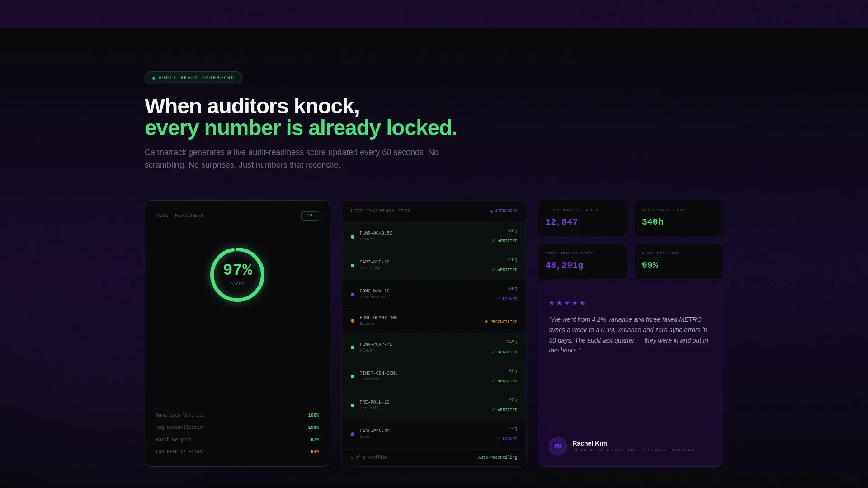868x488 pixels.
Task: Click the RK avatar
Action: point(558,446)
